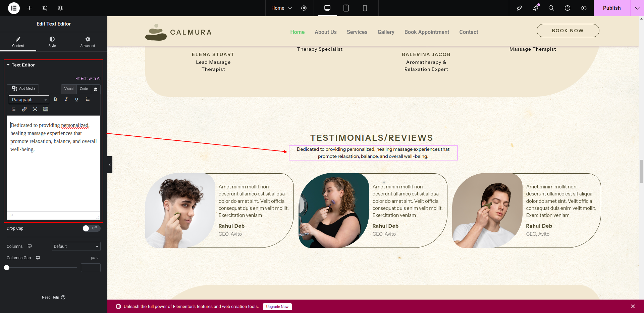This screenshot has width=644, height=313.
Task: Toggle the Drop Cap switch
Action: (91, 228)
